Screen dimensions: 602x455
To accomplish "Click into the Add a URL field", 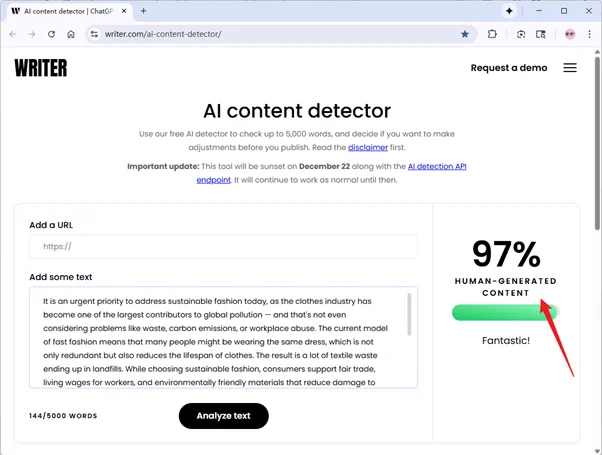I will tap(223, 247).
